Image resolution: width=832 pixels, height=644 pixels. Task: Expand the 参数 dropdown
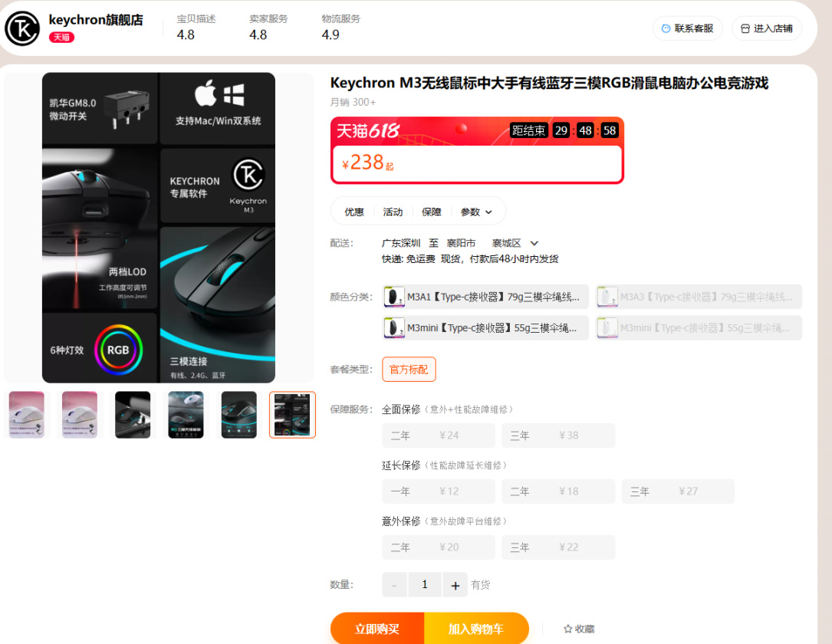(x=476, y=212)
